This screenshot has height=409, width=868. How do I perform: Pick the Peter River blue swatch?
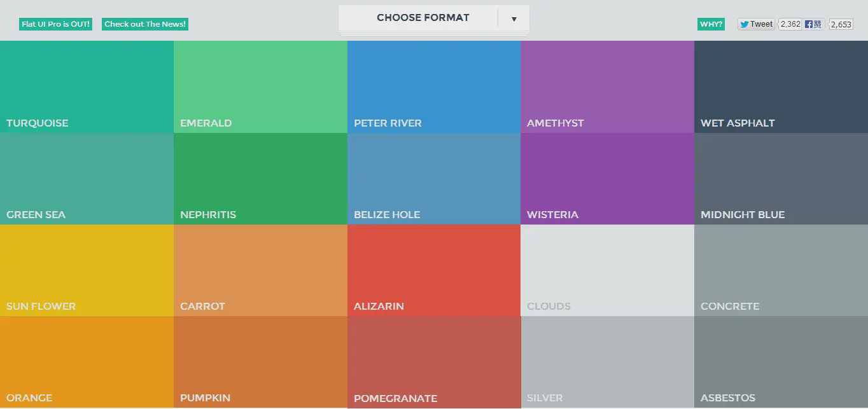pos(434,87)
